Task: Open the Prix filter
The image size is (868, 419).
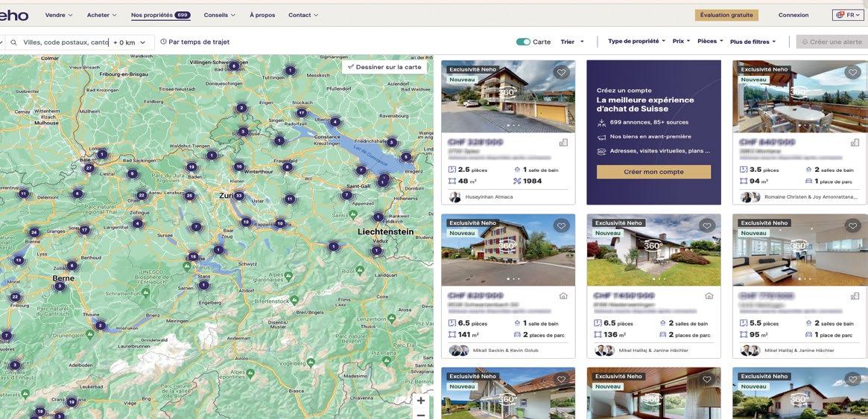Action: (x=681, y=41)
